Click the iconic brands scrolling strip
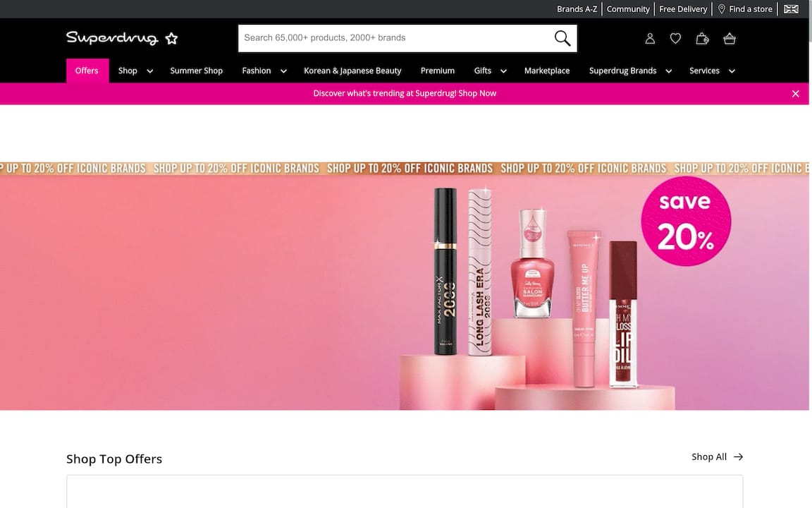The height and width of the screenshot is (508, 812). [405, 168]
